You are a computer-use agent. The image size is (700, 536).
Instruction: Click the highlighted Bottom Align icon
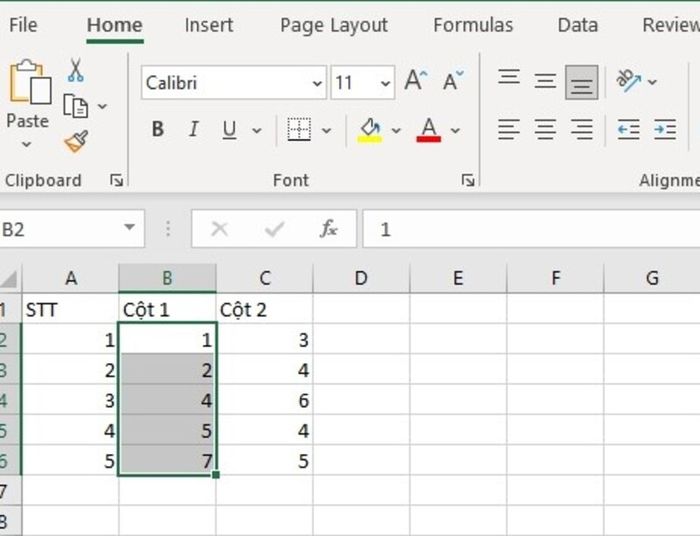pos(581,83)
